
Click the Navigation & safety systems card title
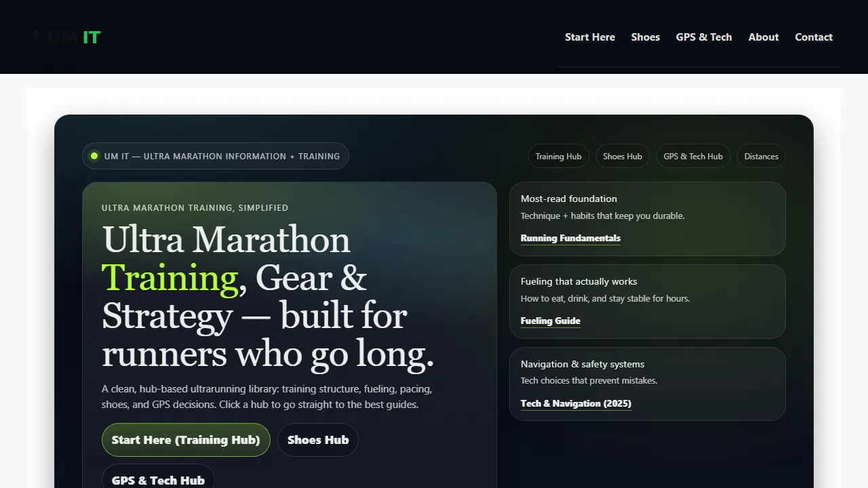582,364
